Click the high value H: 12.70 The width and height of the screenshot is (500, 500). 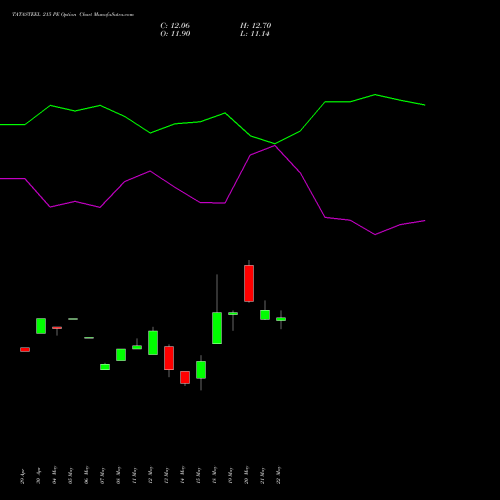tap(256, 26)
